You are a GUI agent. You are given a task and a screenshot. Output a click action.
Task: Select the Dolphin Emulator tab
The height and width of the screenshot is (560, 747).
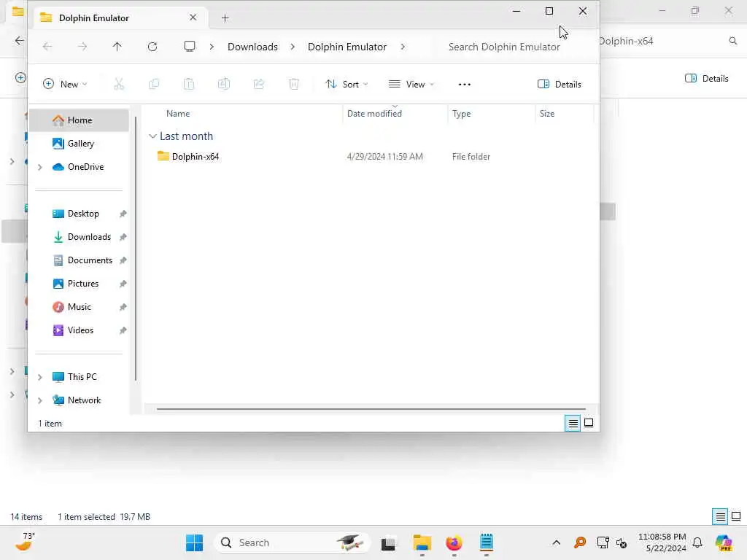[x=120, y=18]
